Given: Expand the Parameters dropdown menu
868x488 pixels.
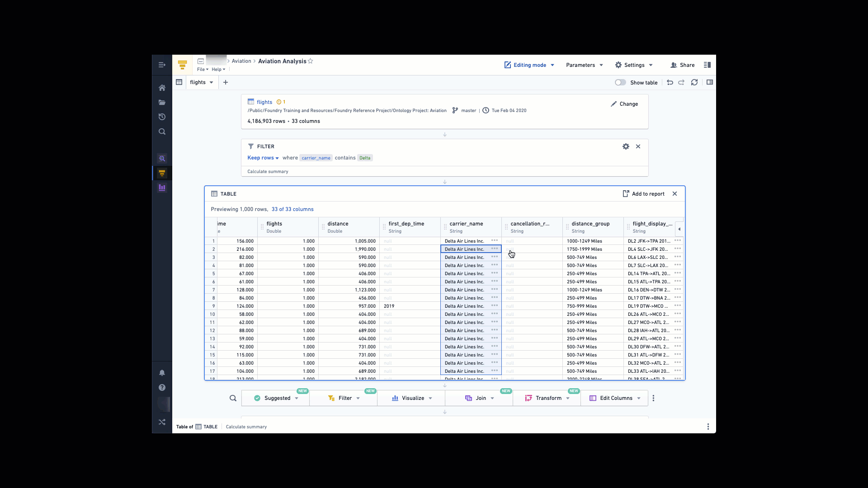Looking at the screenshot, I should pos(584,65).
